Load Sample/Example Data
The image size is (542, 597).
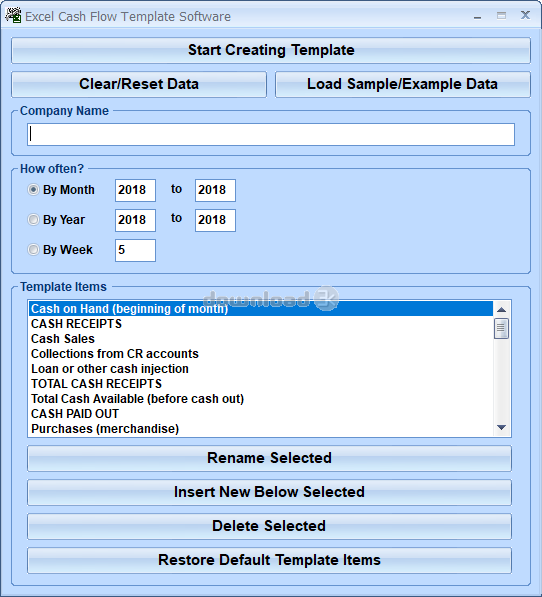(403, 84)
